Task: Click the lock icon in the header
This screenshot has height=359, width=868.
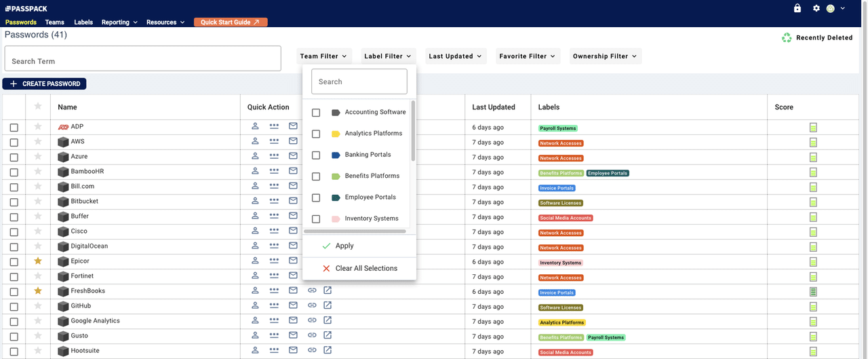Action: [x=797, y=8]
